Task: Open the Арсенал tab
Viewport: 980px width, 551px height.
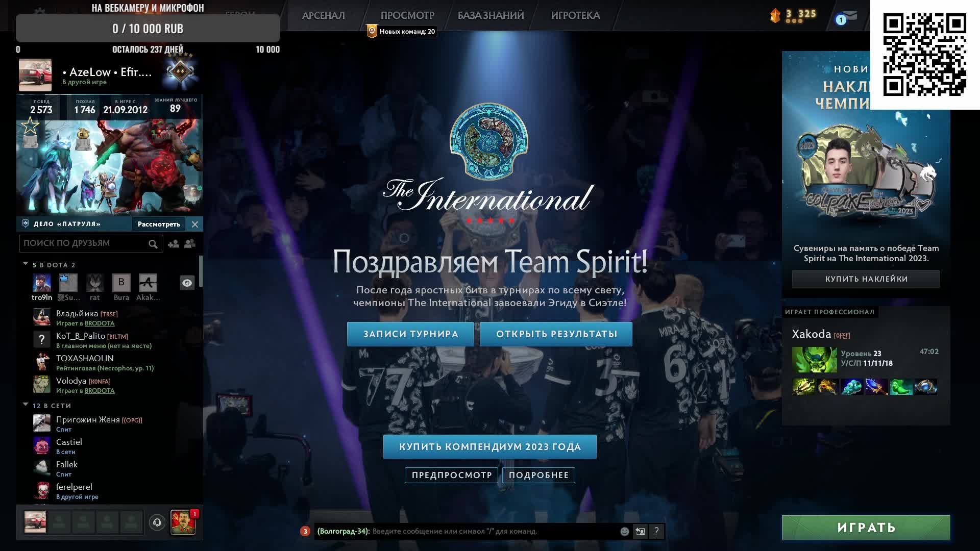Action: (323, 16)
